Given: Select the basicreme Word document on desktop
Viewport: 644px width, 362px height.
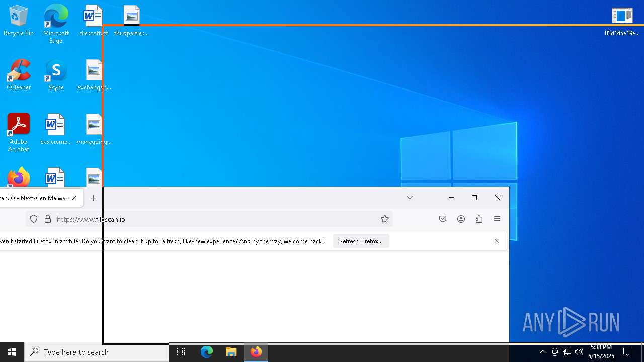Looking at the screenshot, I should (x=56, y=129).
